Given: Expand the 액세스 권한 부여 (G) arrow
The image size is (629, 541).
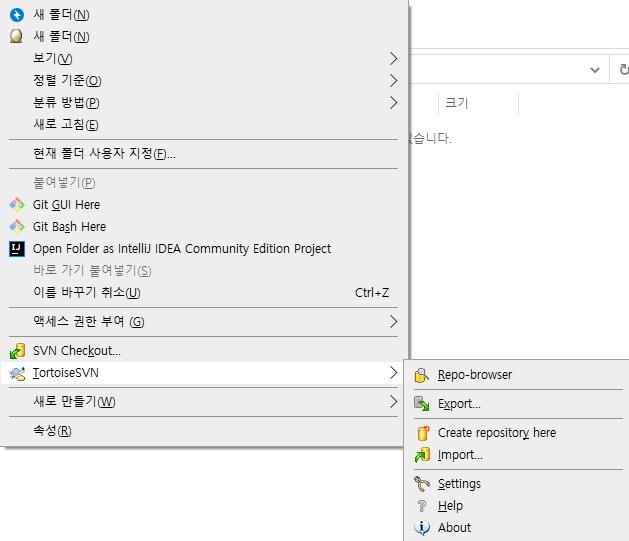Looking at the screenshot, I should [394, 322].
